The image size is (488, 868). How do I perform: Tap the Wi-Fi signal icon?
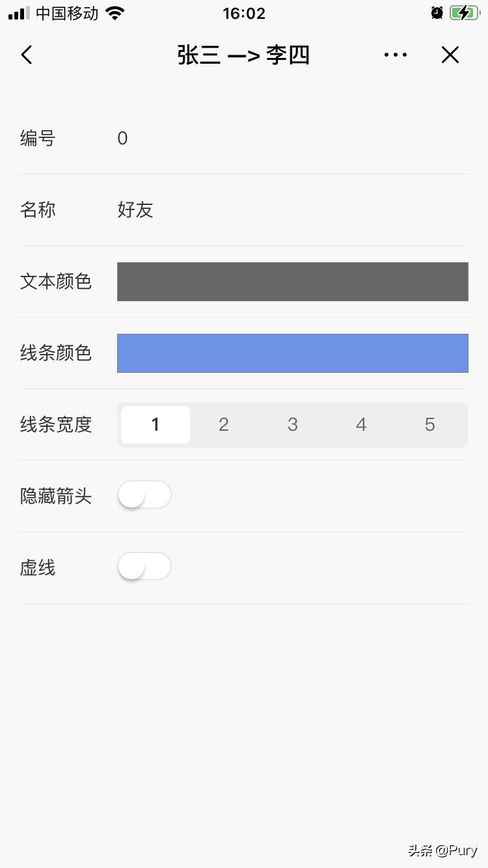[115, 13]
